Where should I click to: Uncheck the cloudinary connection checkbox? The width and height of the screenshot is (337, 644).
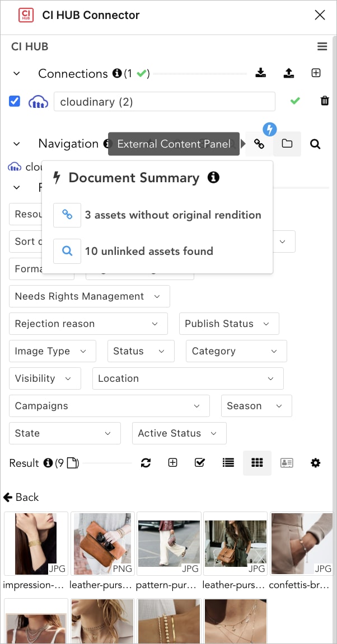15,101
